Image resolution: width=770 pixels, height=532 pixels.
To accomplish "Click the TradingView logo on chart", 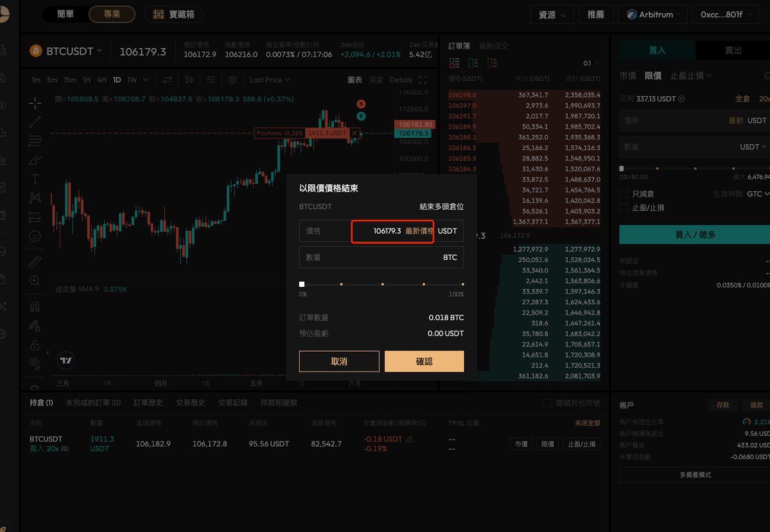I will [x=66, y=360].
